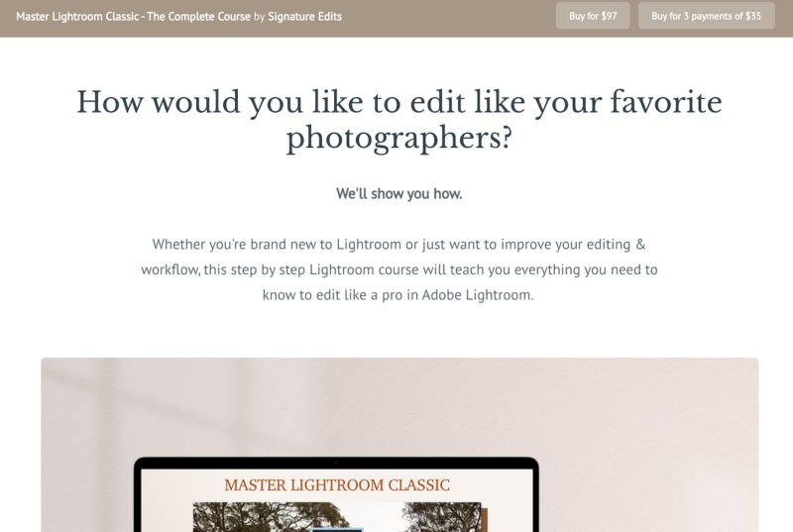Click the 'Adobe Lightroom.' text ending the paragraph
This screenshot has height=532, width=793.
[478, 295]
